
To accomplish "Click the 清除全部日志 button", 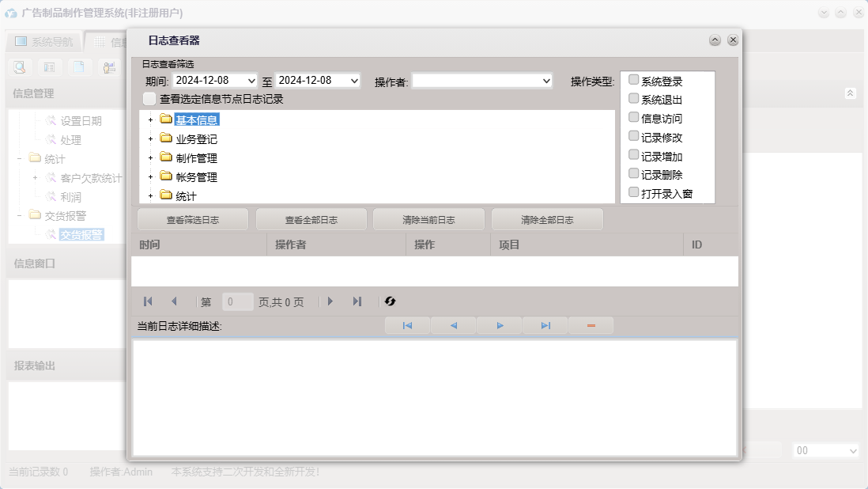I will coord(548,220).
